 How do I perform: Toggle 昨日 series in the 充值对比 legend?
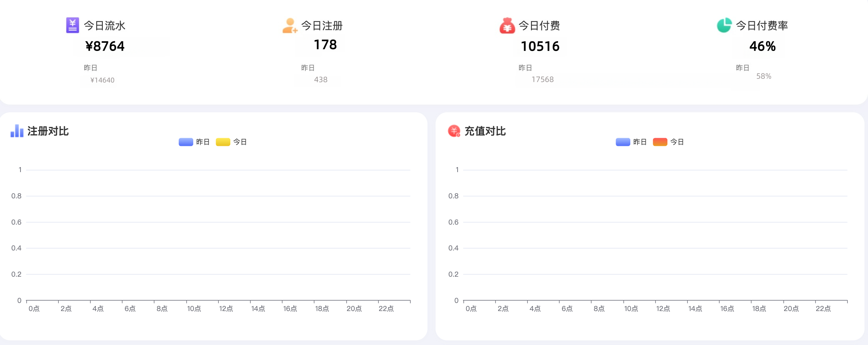point(631,142)
